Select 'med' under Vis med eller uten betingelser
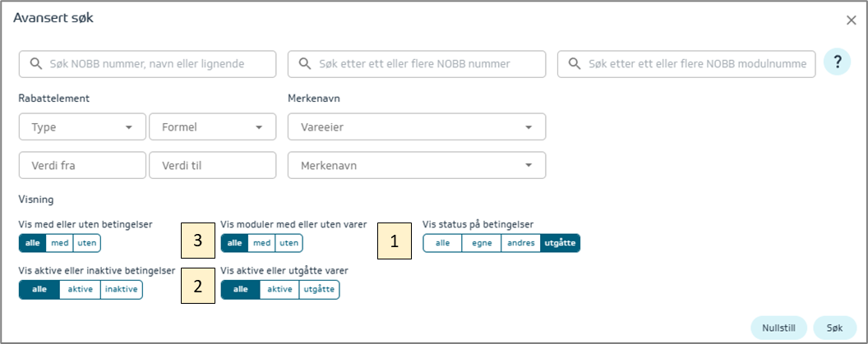868x344 pixels. click(59, 243)
